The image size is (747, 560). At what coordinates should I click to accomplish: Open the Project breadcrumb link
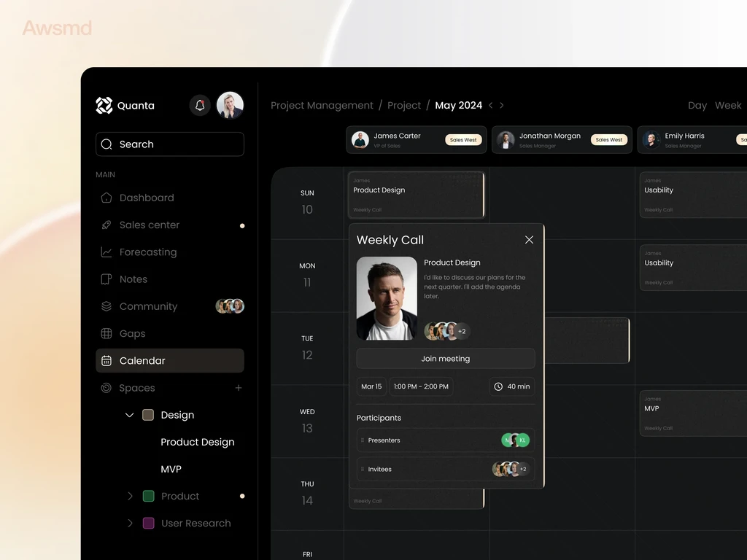404,105
